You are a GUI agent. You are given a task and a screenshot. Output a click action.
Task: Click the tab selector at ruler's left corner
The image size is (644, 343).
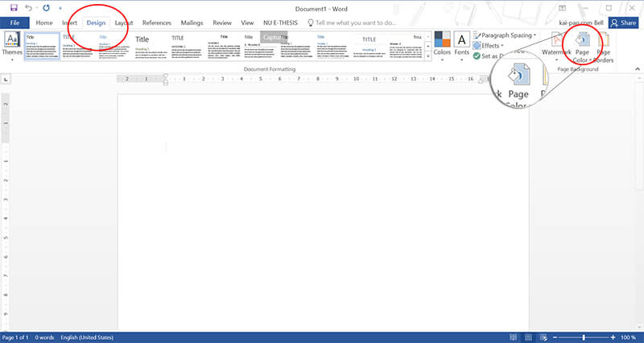coord(6,79)
